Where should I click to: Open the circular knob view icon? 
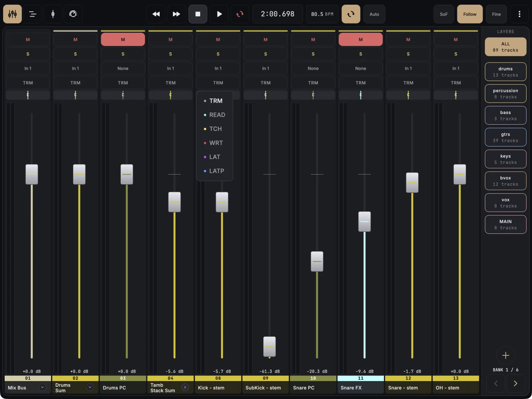[73, 14]
